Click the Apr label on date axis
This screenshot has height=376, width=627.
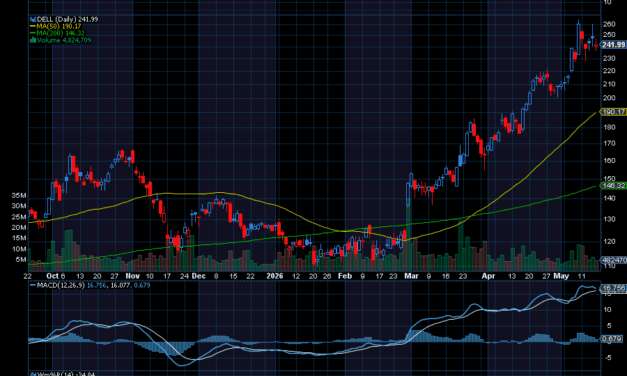(x=488, y=276)
